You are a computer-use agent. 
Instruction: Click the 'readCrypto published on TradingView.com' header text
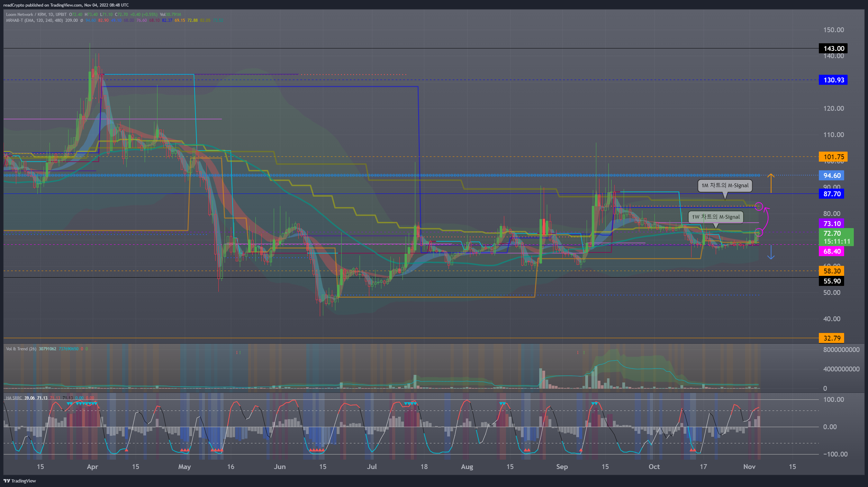click(x=43, y=5)
